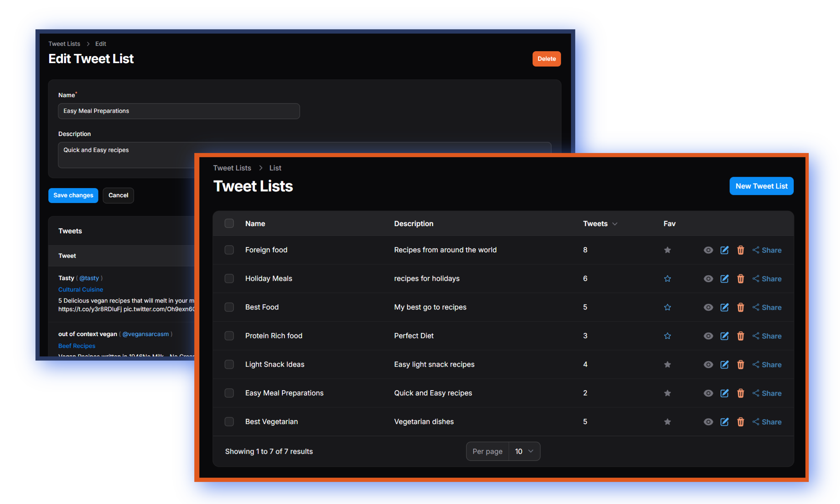Click eye icon on Protein Rich food row
The width and height of the screenshot is (840, 504).
(x=708, y=335)
